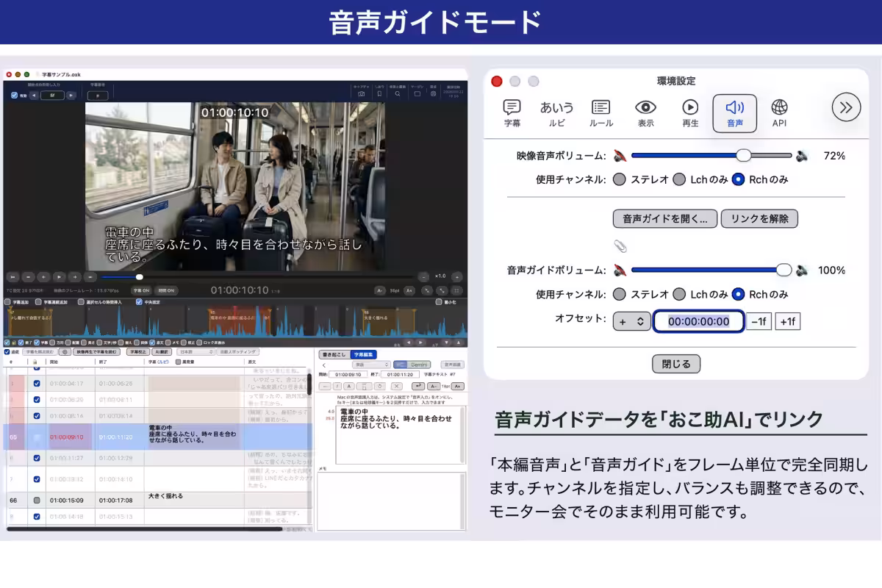Screen dimensions: 882x588
Task: Click the gear icon beside 字幕を読み込む
Action: (x=65, y=352)
